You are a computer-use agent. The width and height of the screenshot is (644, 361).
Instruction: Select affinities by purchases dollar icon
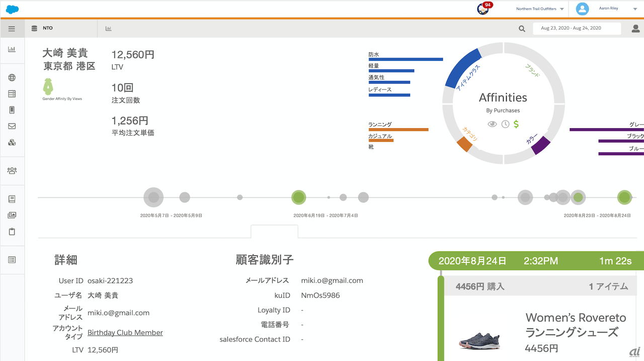click(x=516, y=124)
